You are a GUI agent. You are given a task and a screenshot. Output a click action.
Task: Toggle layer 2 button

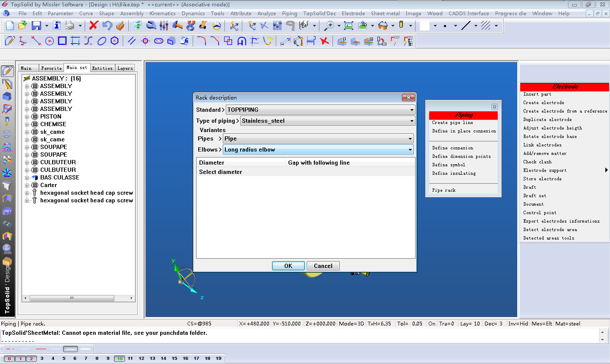point(31,358)
